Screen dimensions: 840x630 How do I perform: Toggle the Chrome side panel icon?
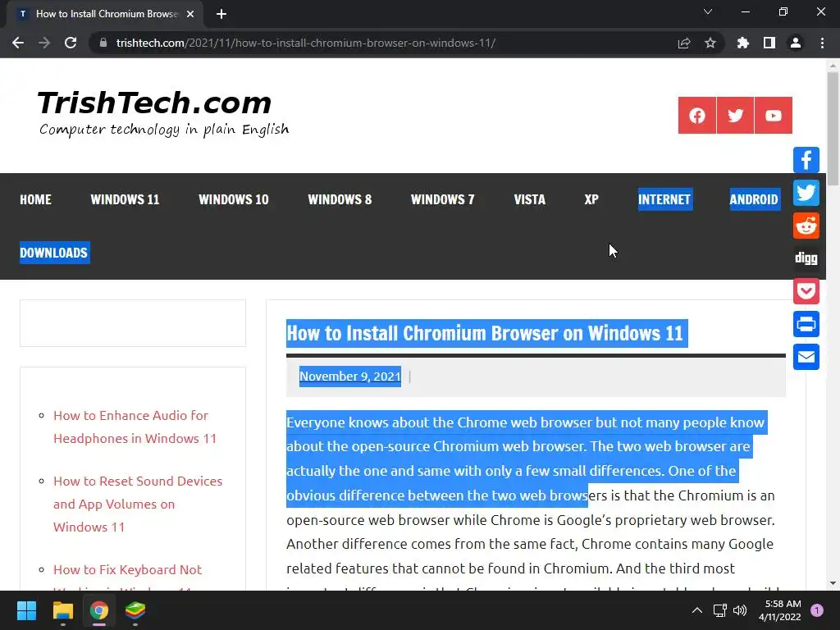coord(769,43)
